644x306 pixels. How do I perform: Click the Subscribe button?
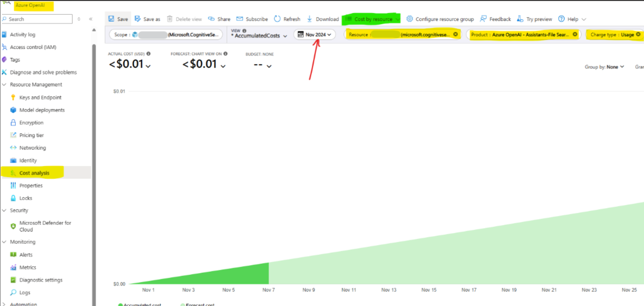pyautogui.click(x=252, y=19)
